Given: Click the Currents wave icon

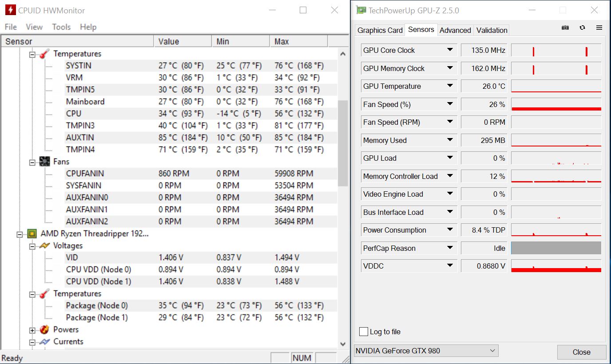Looking at the screenshot, I should pos(44,341).
